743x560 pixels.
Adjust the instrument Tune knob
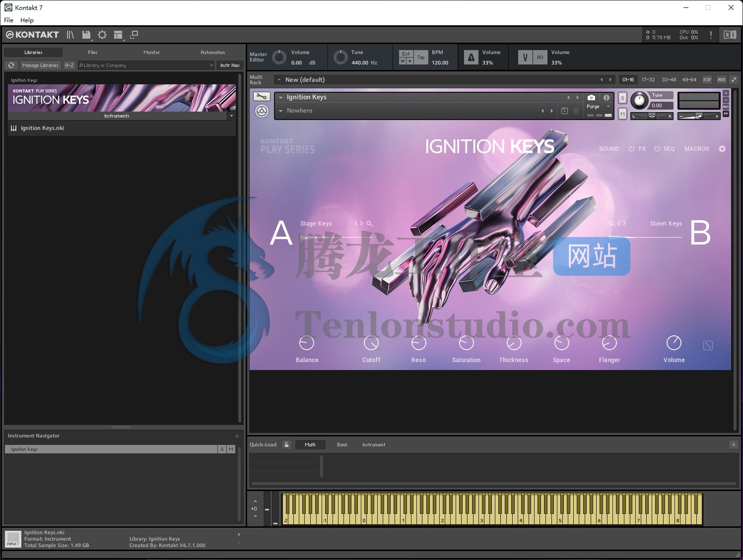[x=639, y=101]
